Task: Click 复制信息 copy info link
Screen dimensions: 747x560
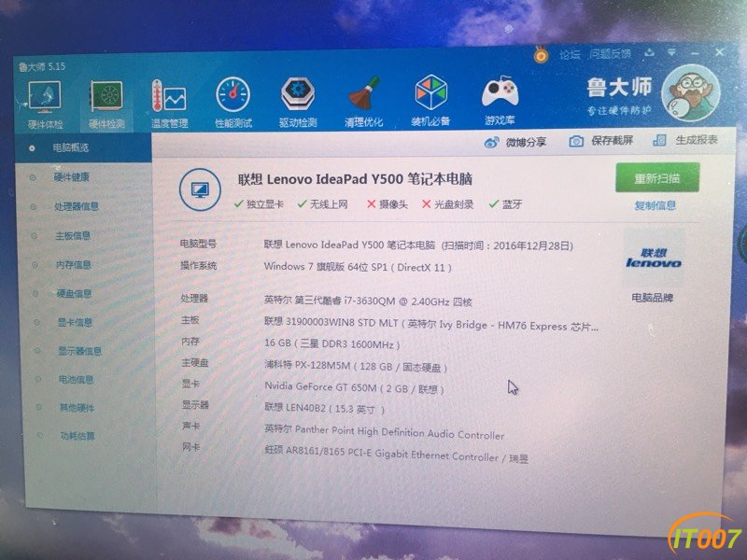Action: (x=655, y=205)
